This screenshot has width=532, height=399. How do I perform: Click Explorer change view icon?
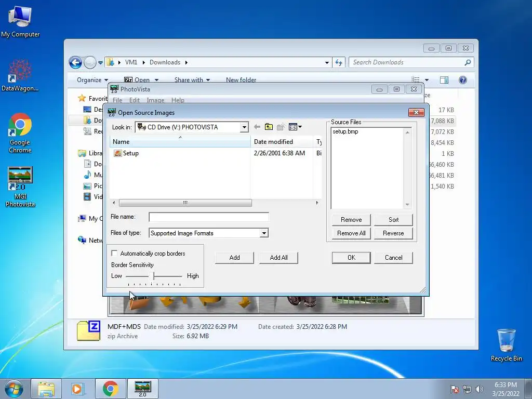(416, 79)
